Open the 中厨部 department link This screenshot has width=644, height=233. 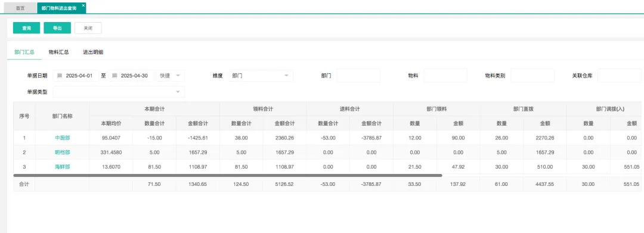point(63,138)
